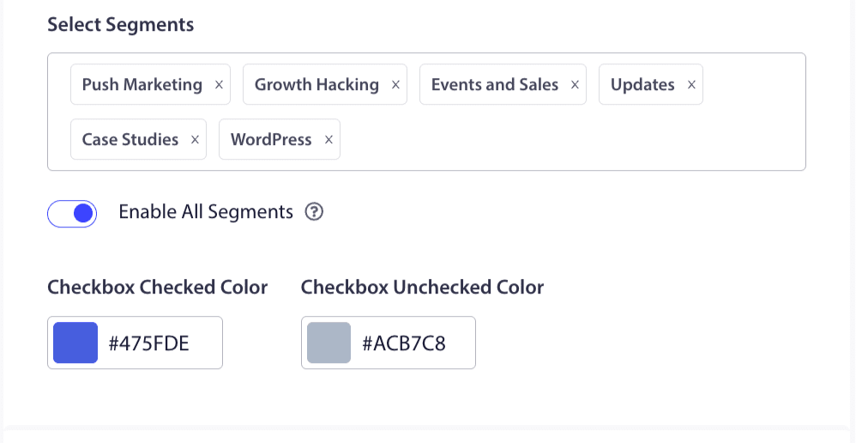The width and height of the screenshot is (868, 443).
Task: Open the Checkbox Checked Color swatch
Action: pos(75,343)
